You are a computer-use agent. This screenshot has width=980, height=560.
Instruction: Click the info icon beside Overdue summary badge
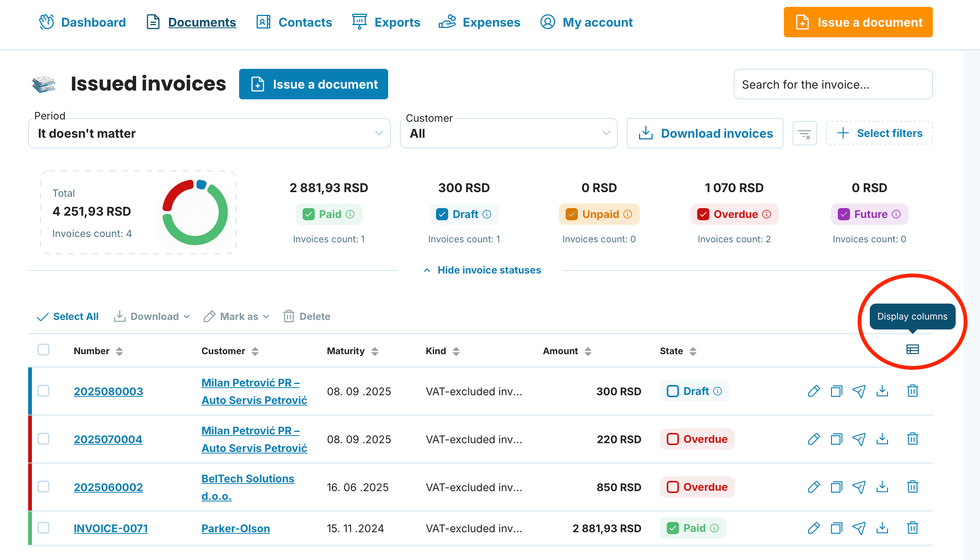tap(766, 214)
